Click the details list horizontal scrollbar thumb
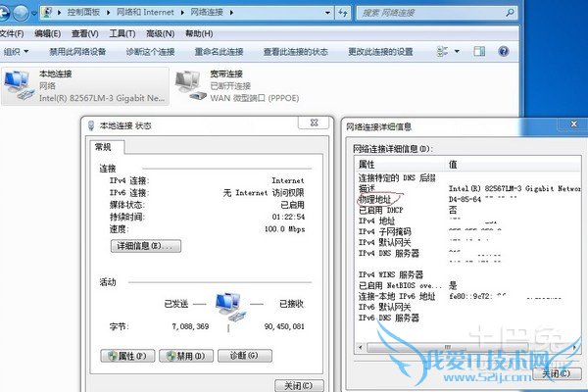The image size is (588, 392). (x=448, y=347)
